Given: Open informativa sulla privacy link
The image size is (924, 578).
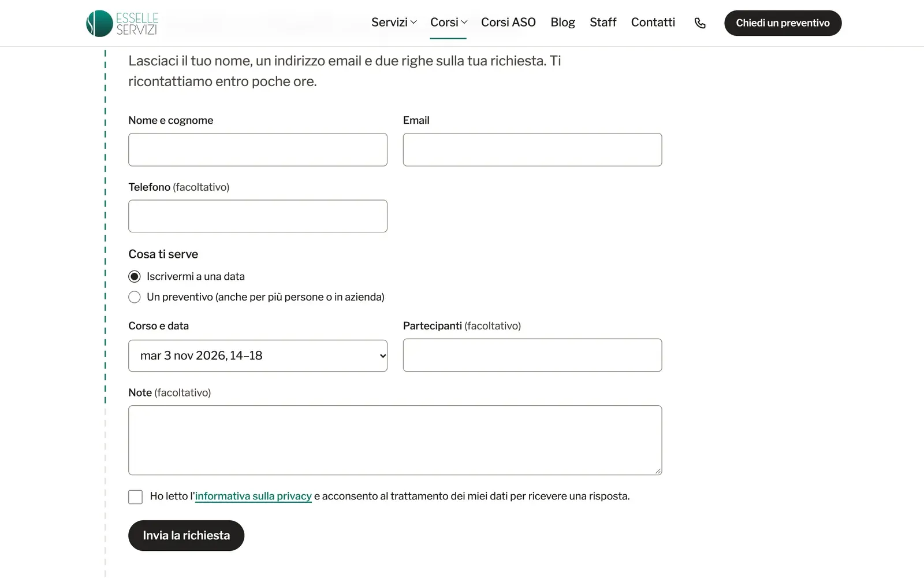Looking at the screenshot, I should pyautogui.click(x=254, y=496).
